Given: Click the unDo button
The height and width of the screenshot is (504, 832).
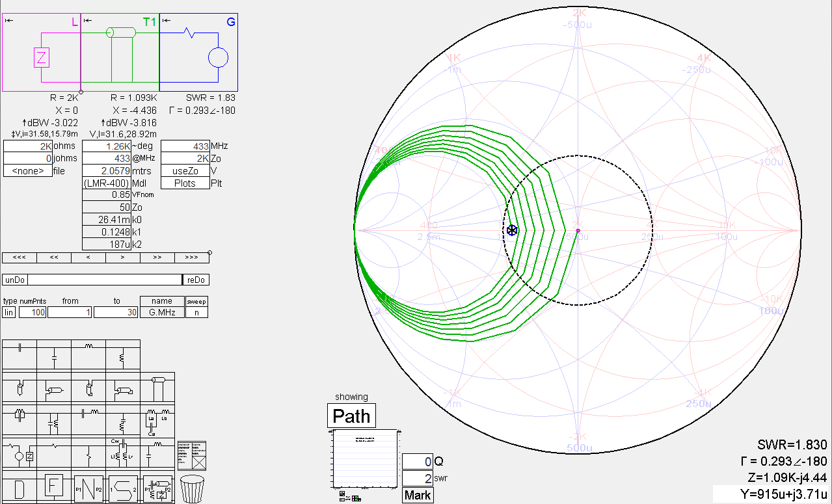Looking at the screenshot, I should [15, 280].
